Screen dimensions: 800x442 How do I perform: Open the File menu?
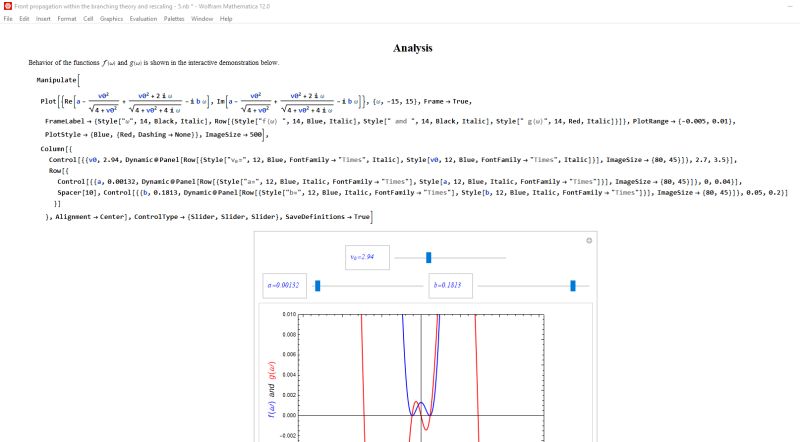[x=8, y=19]
